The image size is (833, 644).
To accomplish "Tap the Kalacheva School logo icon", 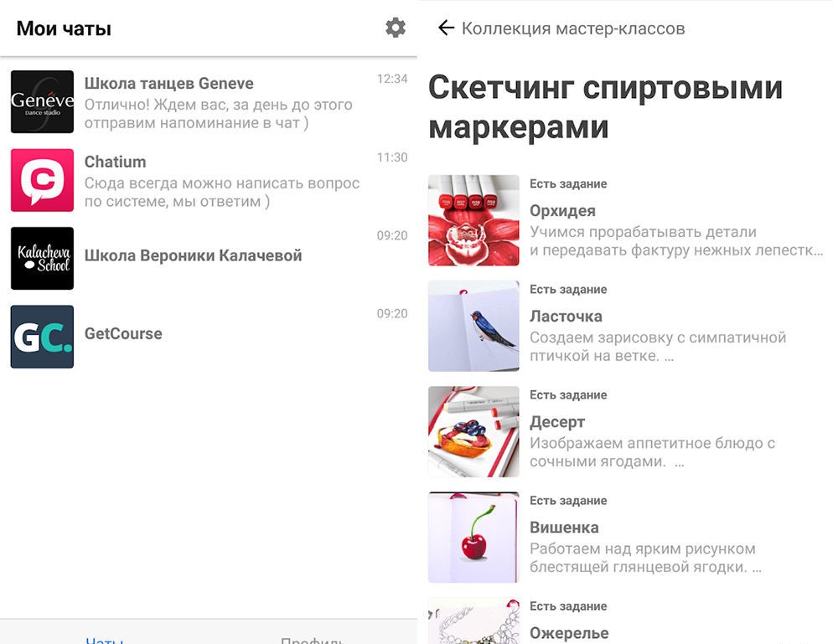I will (x=42, y=258).
